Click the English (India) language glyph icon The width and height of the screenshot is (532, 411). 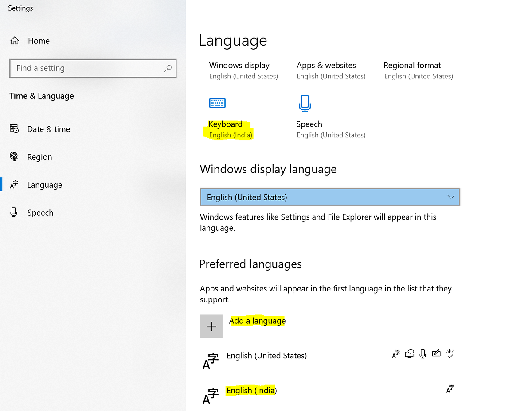click(x=211, y=396)
